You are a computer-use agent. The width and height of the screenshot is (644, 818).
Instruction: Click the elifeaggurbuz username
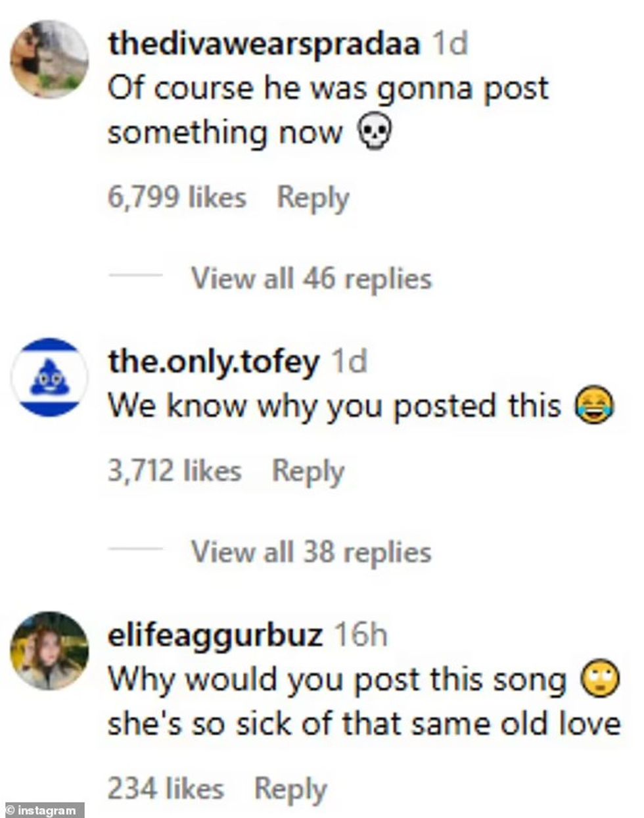click(215, 635)
